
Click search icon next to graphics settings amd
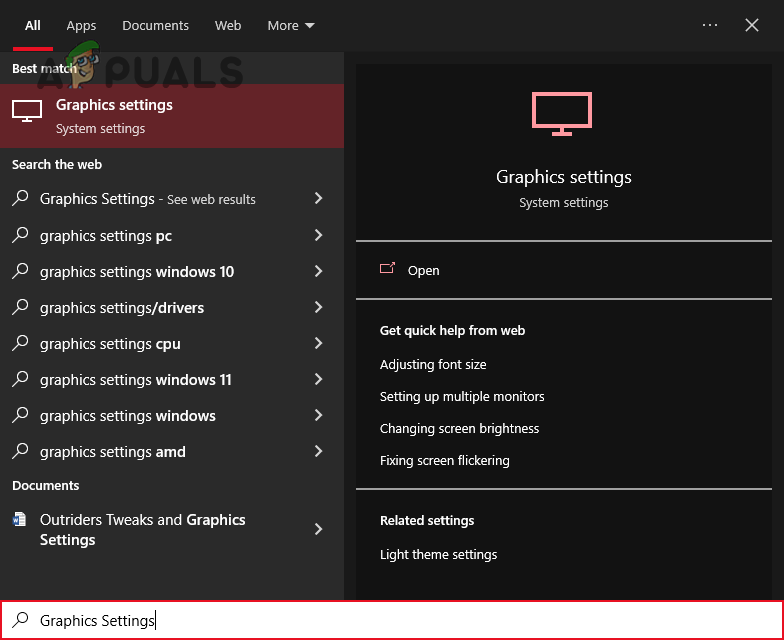pos(20,452)
